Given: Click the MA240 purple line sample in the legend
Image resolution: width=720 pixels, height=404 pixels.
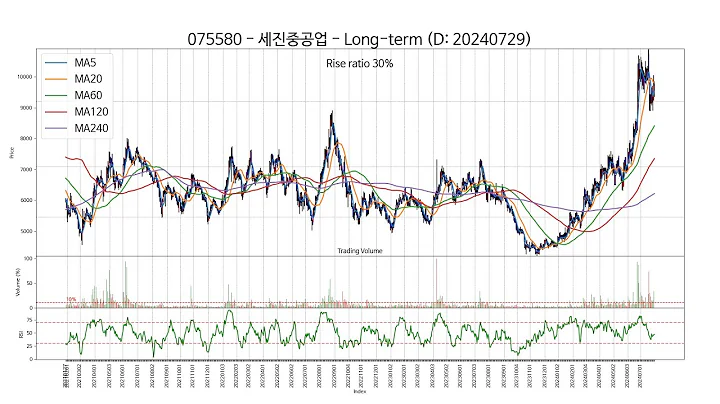Looking at the screenshot, I should click(x=56, y=129).
